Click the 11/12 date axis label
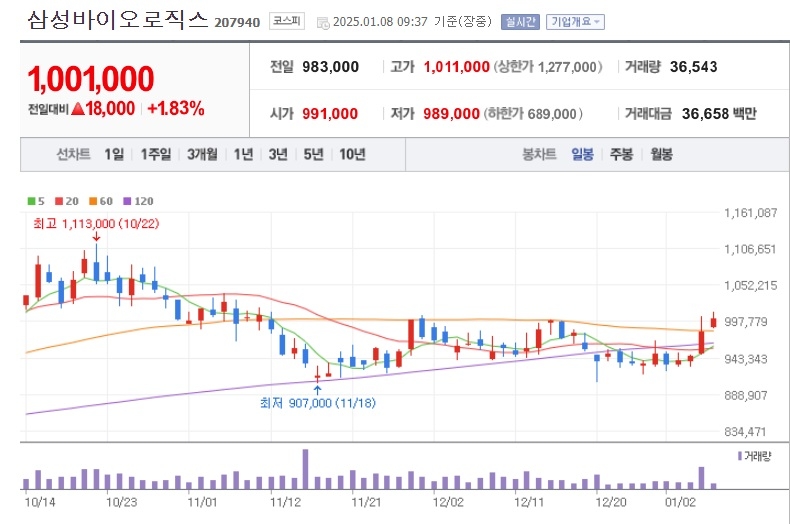The height and width of the screenshot is (524, 790). (285, 502)
